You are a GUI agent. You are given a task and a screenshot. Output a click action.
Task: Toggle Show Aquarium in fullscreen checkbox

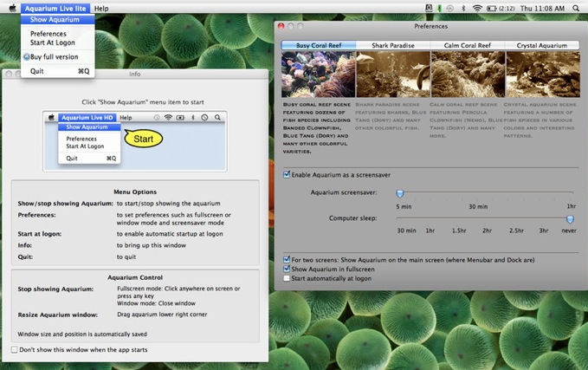[287, 269]
